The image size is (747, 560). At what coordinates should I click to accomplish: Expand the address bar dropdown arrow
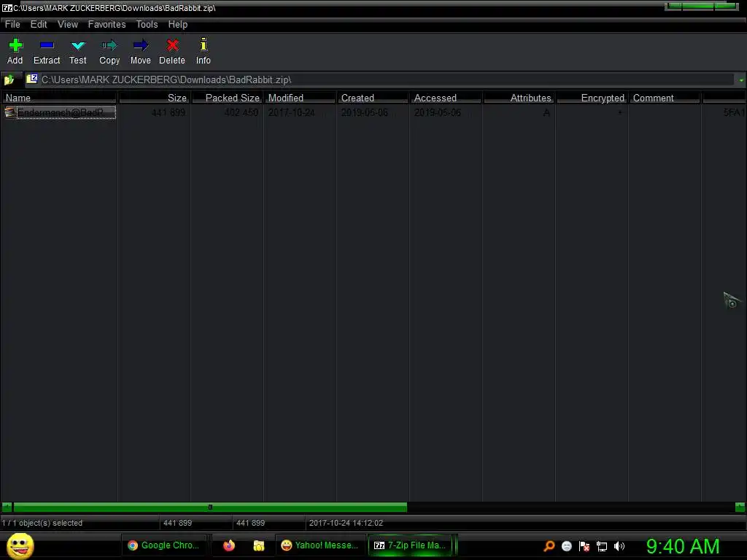741,80
